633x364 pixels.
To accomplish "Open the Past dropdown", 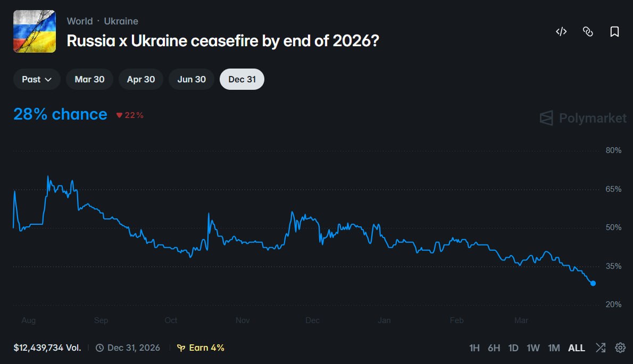I will click(36, 79).
